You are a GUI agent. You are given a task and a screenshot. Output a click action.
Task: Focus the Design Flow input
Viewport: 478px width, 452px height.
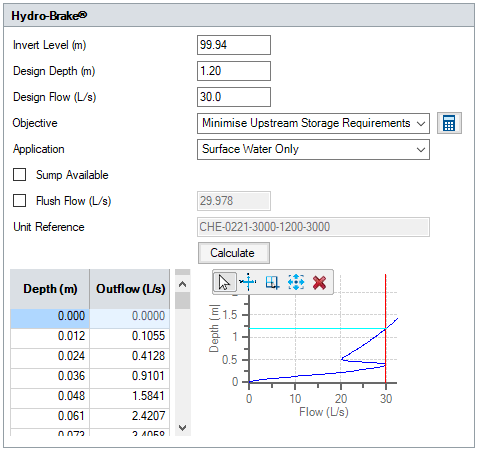click(234, 97)
